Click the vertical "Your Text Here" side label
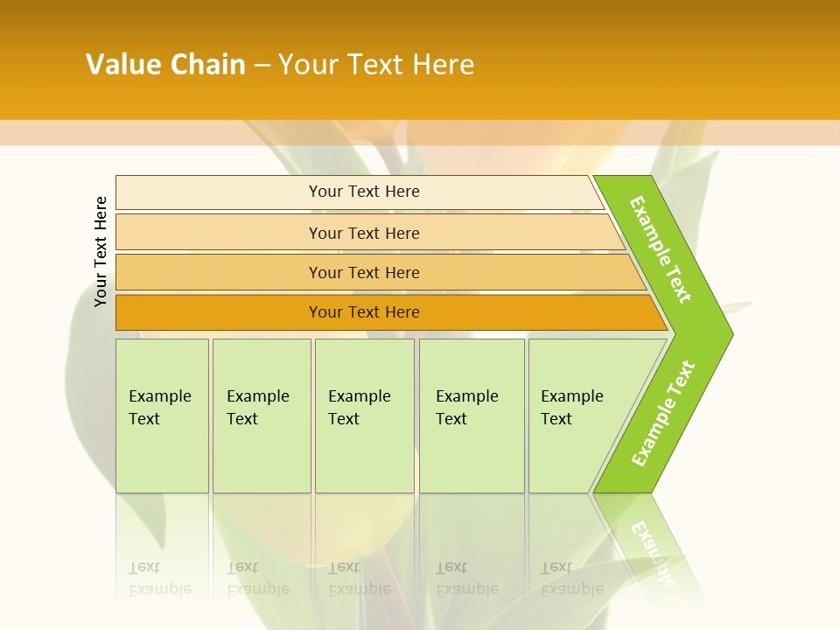 pos(101,251)
